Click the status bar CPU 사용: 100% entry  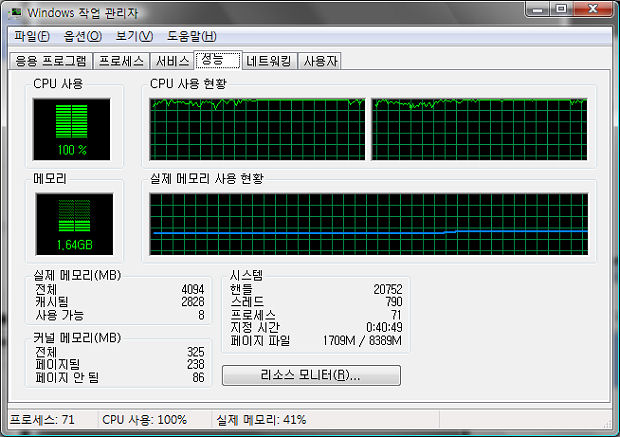point(144,420)
